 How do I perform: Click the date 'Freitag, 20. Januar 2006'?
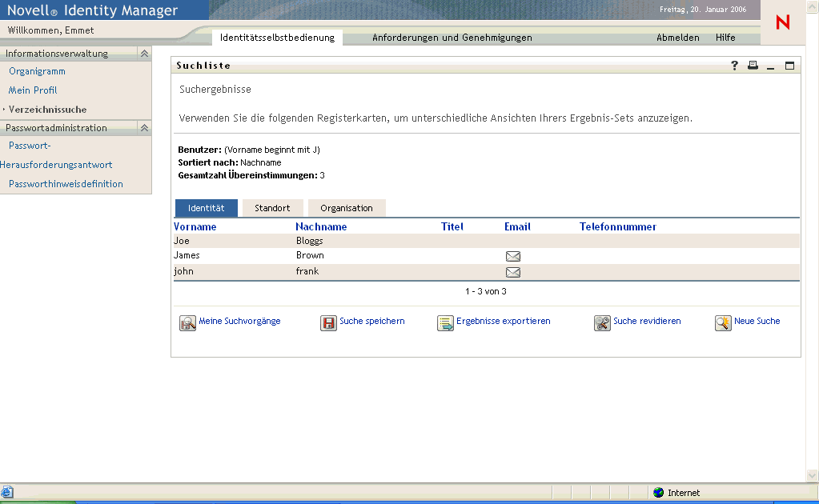tap(703, 10)
